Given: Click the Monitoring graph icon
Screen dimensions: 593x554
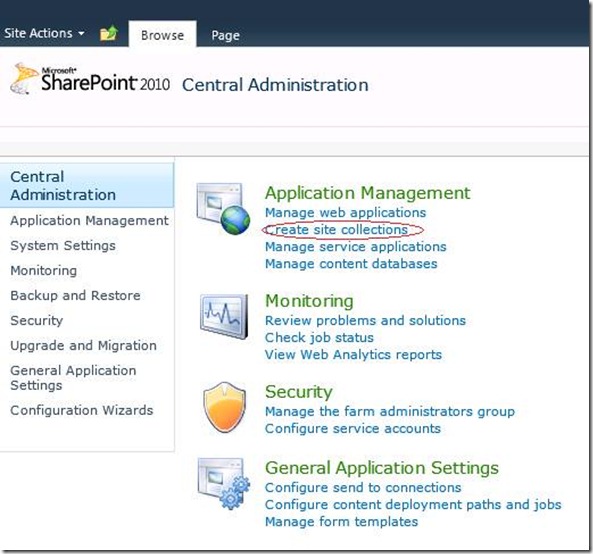Looking at the screenshot, I should [x=224, y=316].
